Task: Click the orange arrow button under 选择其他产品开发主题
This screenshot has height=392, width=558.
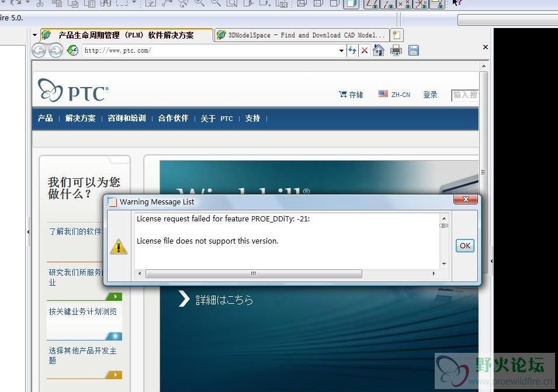Action: pyautogui.click(x=115, y=375)
